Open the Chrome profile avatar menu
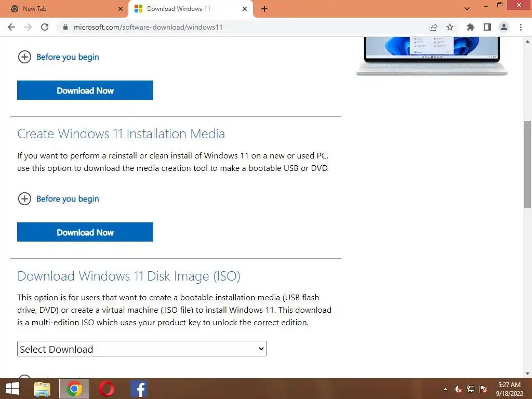The image size is (532, 399). [504, 27]
